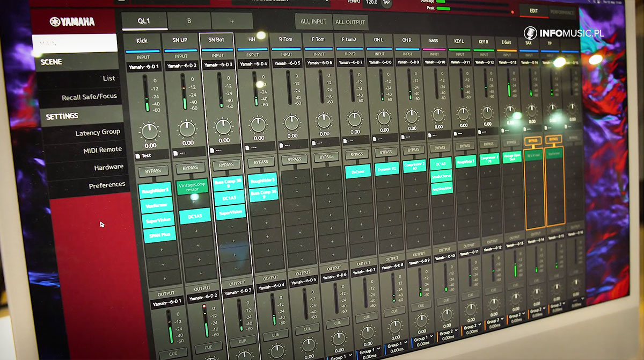Toggle CUE on the Kick output
The height and width of the screenshot is (360, 644).
coord(173,354)
